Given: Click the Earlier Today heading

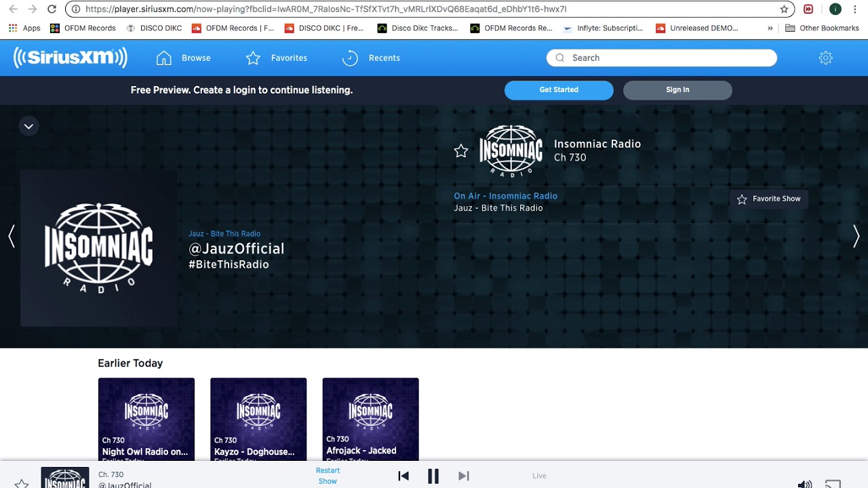Looking at the screenshot, I should (130, 363).
